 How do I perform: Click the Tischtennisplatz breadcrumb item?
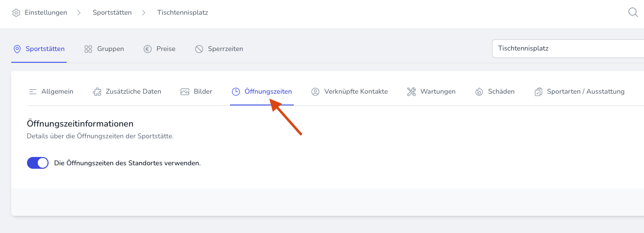pos(182,13)
